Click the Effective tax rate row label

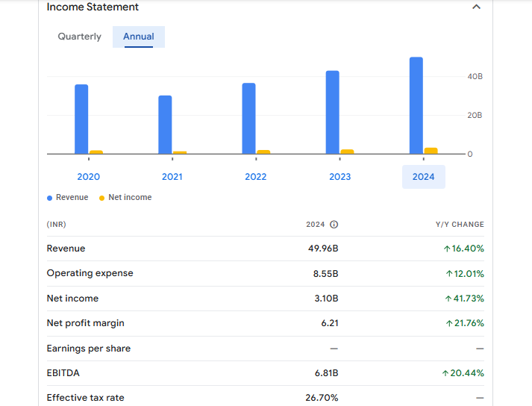coord(86,398)
